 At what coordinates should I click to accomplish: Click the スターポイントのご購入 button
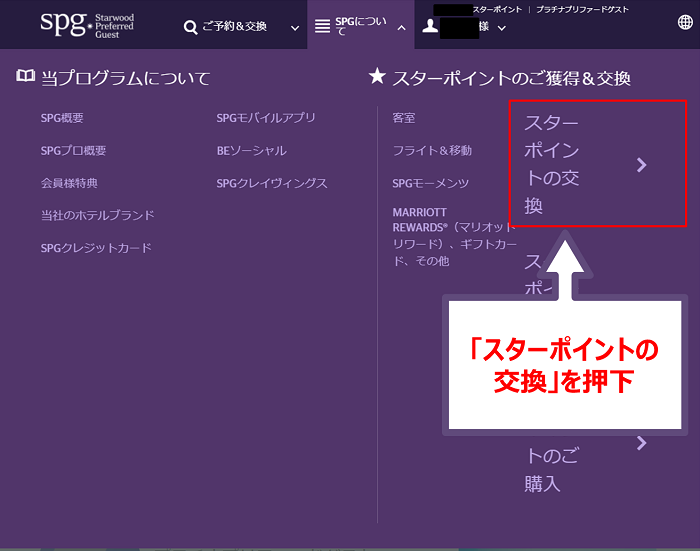(x=552, y=470)
